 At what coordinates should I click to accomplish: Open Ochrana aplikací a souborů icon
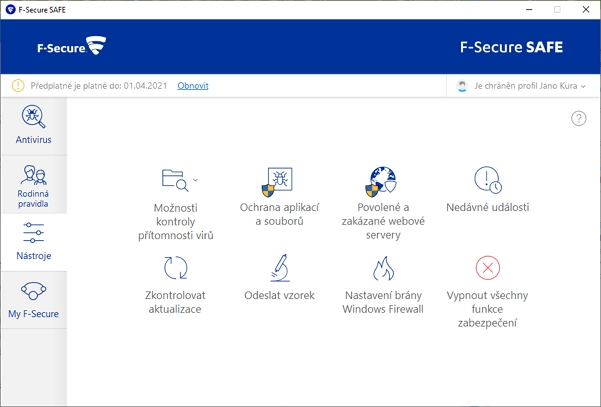(277, 182)
